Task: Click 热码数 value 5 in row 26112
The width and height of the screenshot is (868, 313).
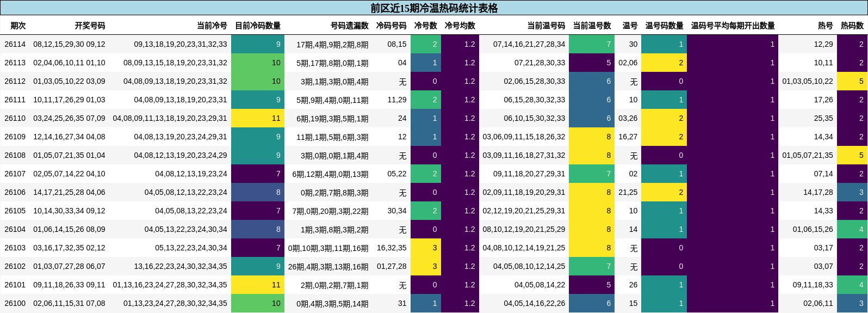Action: pyautogui.click(x=852, y=81)
